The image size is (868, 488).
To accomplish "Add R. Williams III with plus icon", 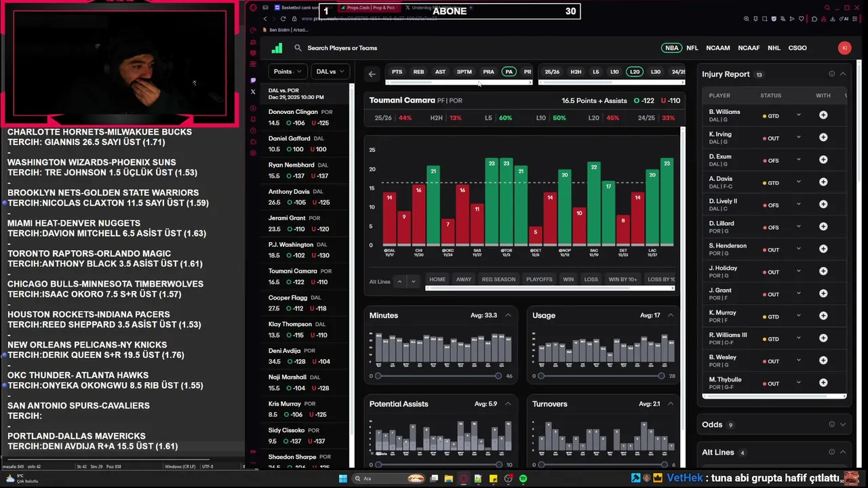I will pos(823,339).
